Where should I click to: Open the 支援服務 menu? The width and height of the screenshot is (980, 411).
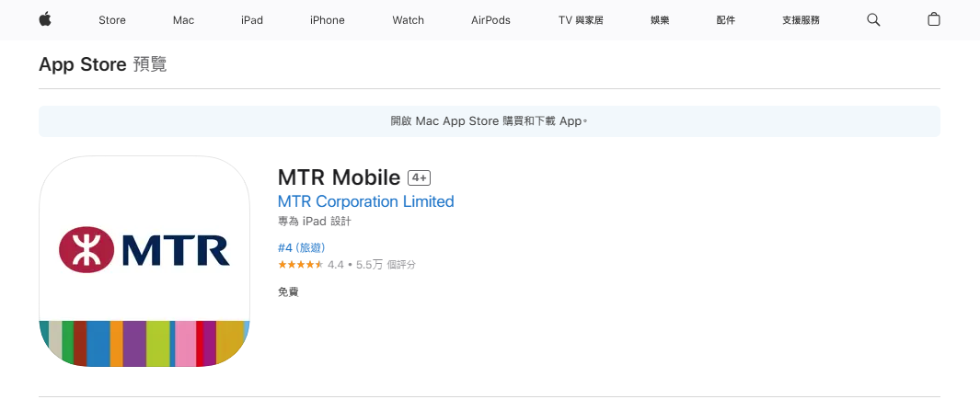click(x=801, y=20)
